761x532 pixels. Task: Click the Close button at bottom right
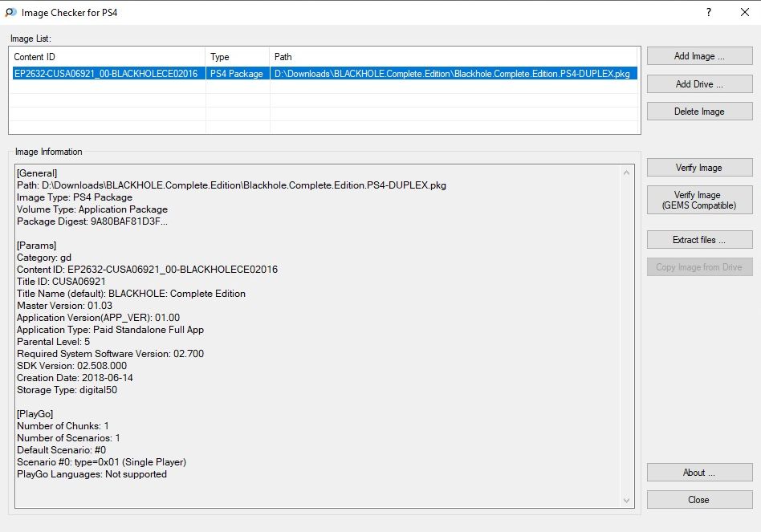tap(699, 500)
